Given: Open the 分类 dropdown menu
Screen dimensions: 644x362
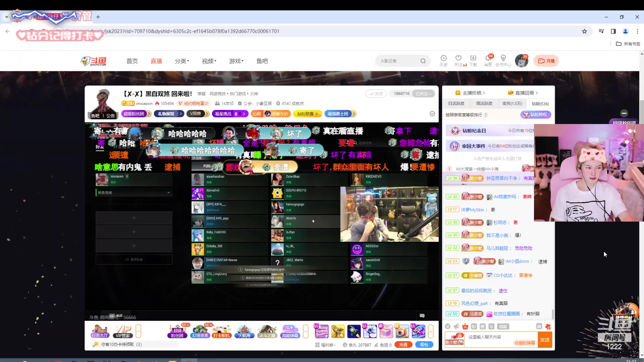Looking at the screenshot, I should (x=182, y=61).
